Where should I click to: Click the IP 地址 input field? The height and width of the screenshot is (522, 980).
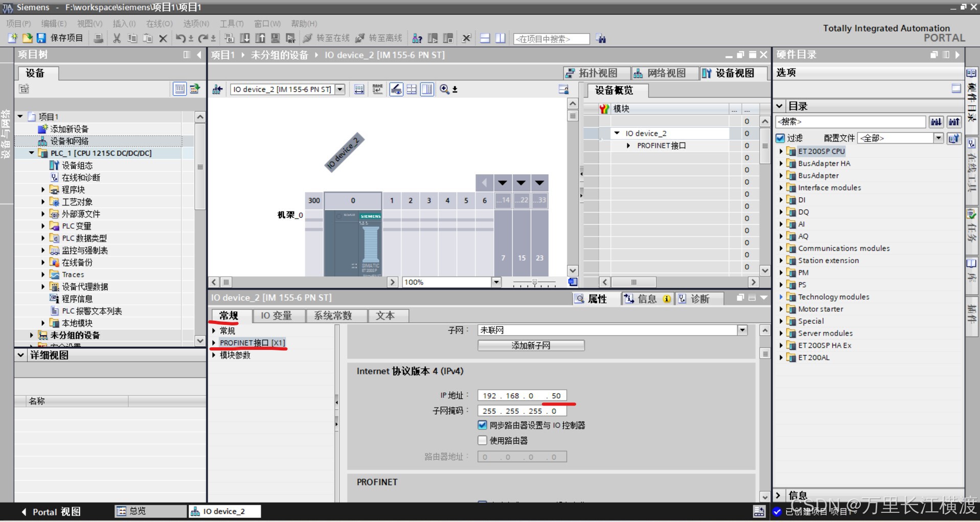pos(522,395)
